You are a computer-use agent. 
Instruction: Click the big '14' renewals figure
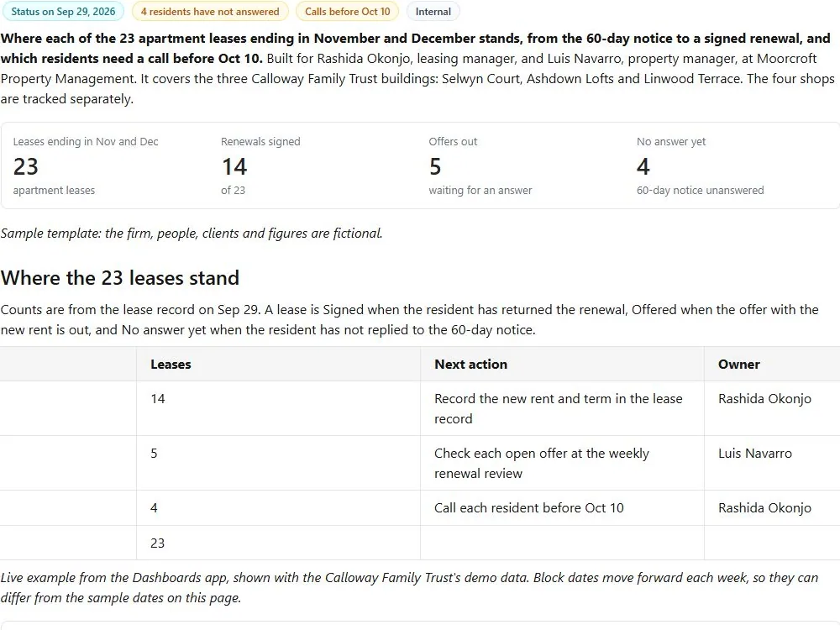234,166
